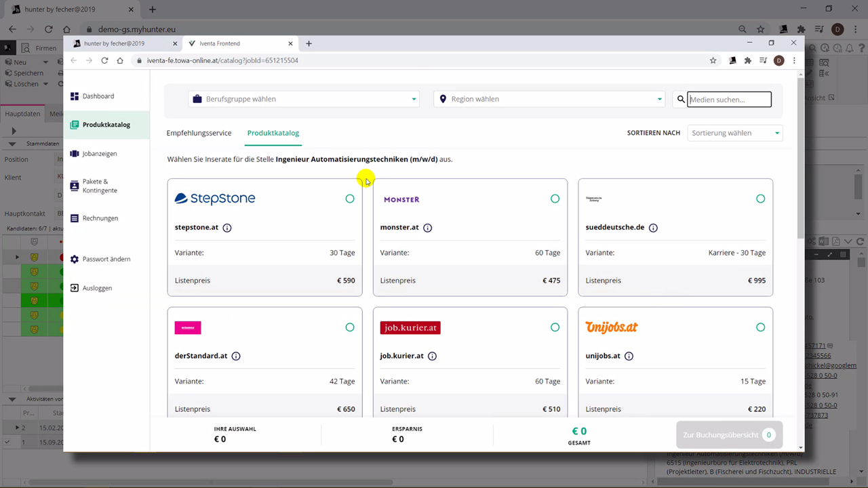Switch to hunter by fecher@2019 tab in front window
The image size is (868, 488).
click(114, 43)
